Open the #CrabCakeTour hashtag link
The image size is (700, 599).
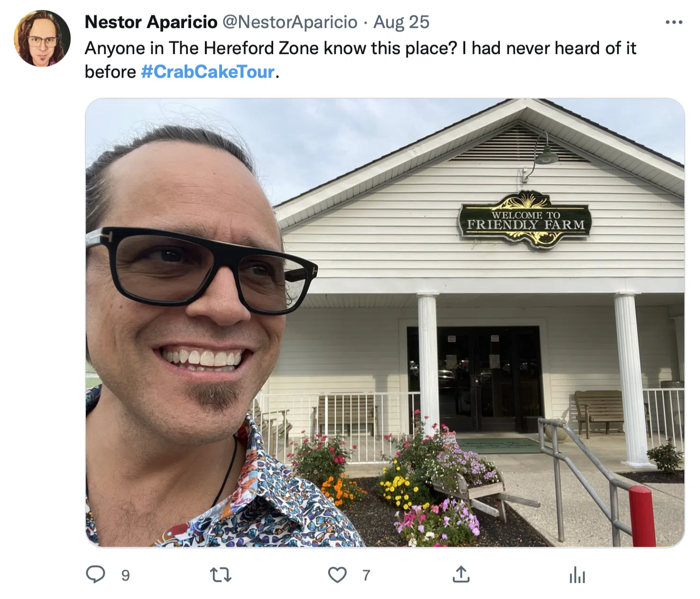coord(208,72)
